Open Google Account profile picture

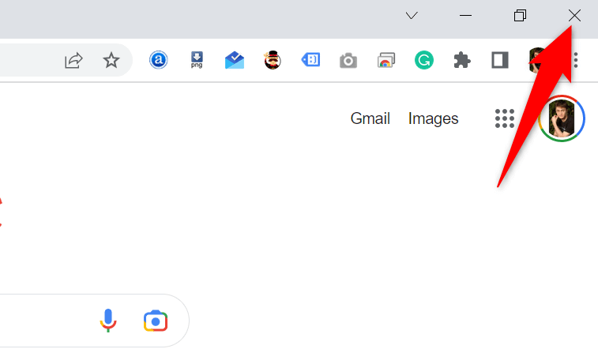[562, 119]
